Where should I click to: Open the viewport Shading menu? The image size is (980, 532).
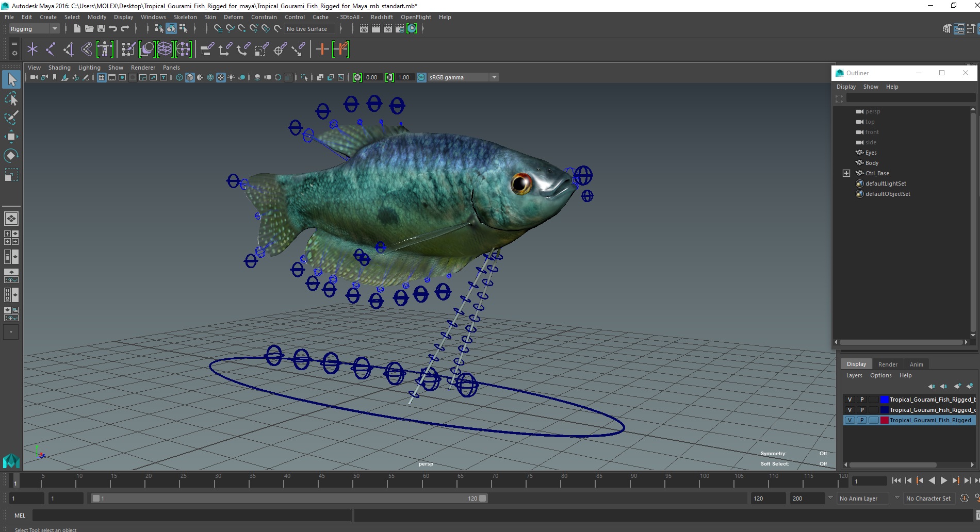(59, 68)
